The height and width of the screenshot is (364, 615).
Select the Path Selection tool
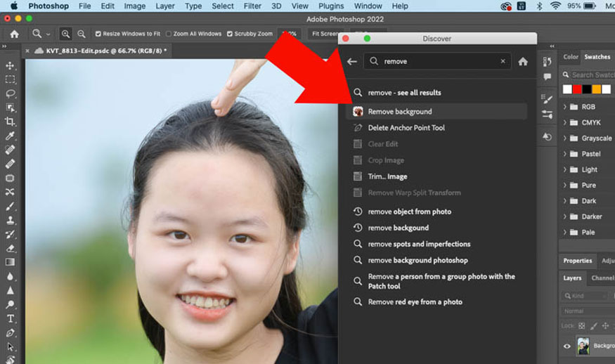tap(11, 346)
